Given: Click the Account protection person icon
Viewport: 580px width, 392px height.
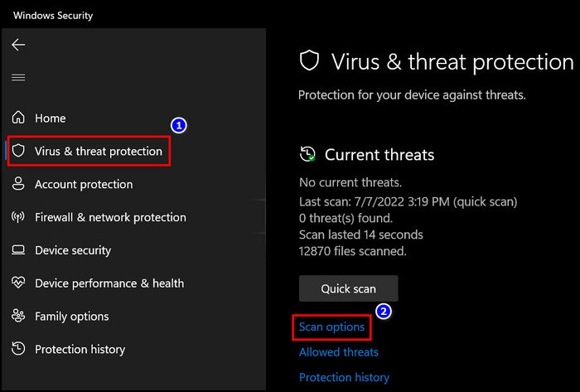Looking at the screenshot, I should pyautogui.click(x=18, y=184).
